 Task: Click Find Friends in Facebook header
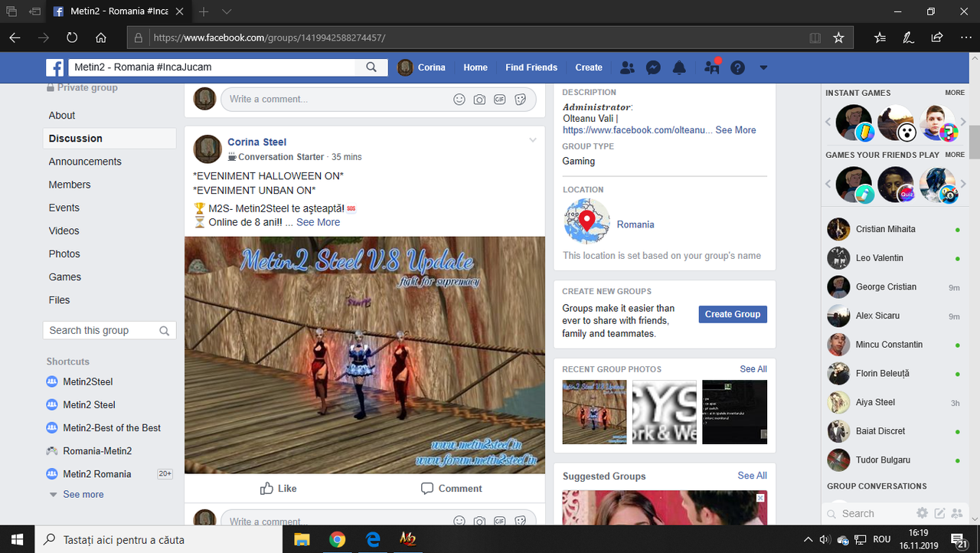pos(531,67)
